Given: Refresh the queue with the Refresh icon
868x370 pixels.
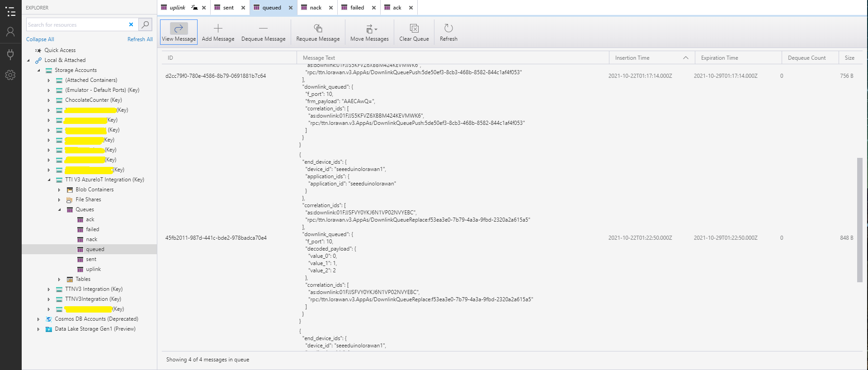Looking at the screenshot, I should coord(448,28).
